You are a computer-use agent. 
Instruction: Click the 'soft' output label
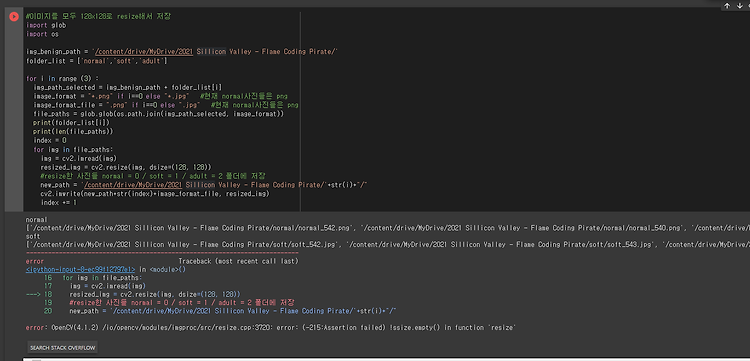pos(33,236)
